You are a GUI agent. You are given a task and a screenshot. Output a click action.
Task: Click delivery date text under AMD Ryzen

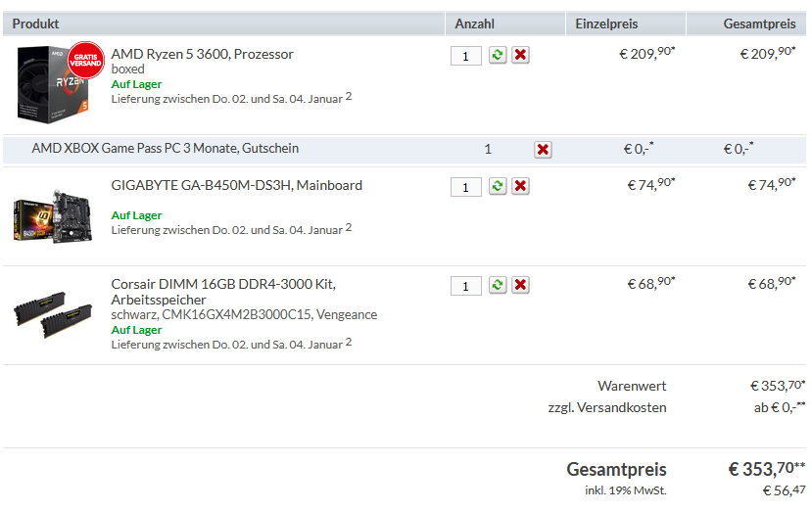click(x=231, y=98)
